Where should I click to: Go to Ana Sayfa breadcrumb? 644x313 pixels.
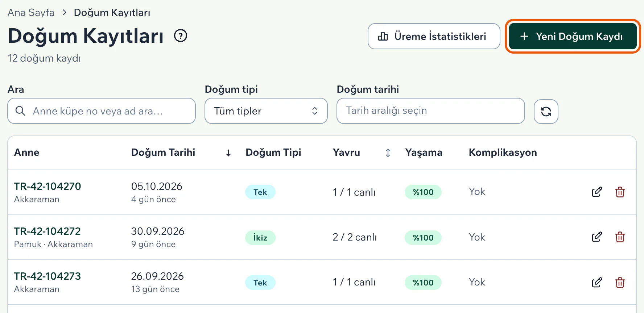[31, 12]
